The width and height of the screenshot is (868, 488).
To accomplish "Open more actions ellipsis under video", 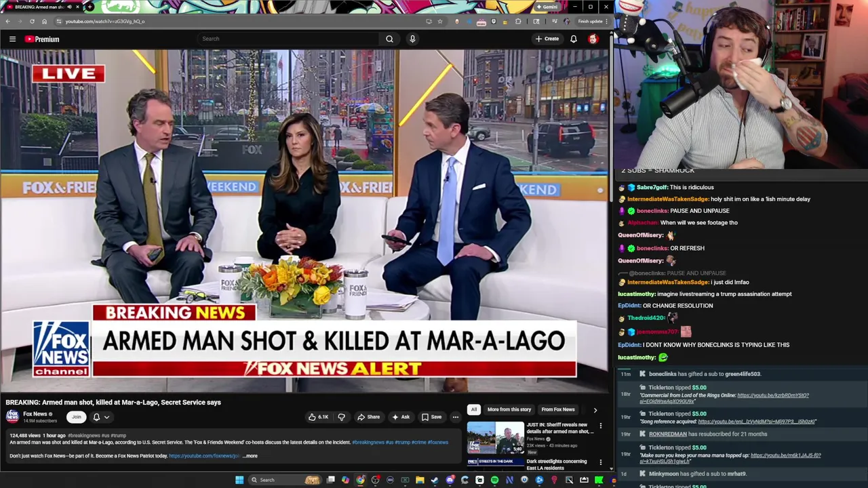I will (456, 417).
